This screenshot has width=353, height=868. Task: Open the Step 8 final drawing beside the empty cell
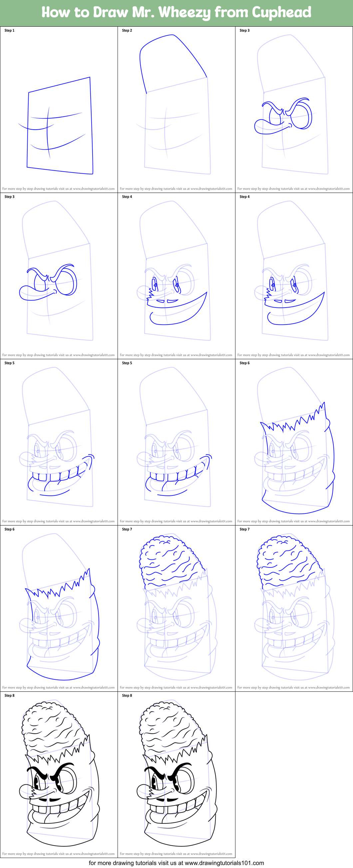[176, 775]
